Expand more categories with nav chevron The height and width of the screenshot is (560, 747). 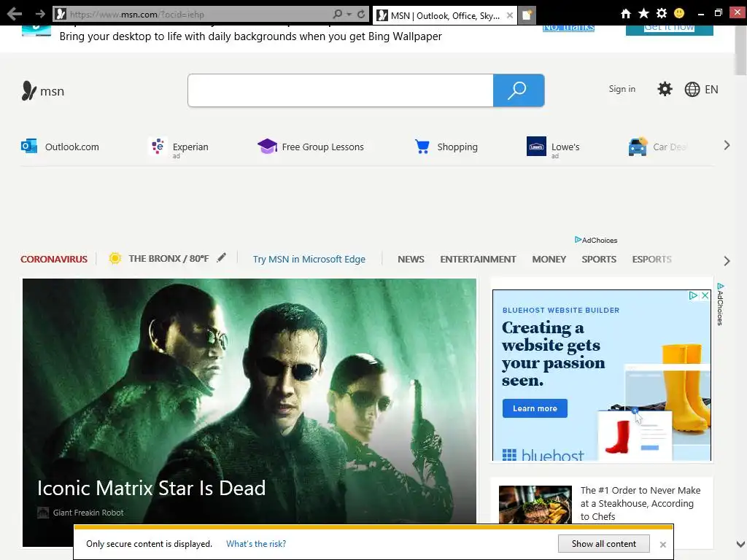(x=727, y=261)
